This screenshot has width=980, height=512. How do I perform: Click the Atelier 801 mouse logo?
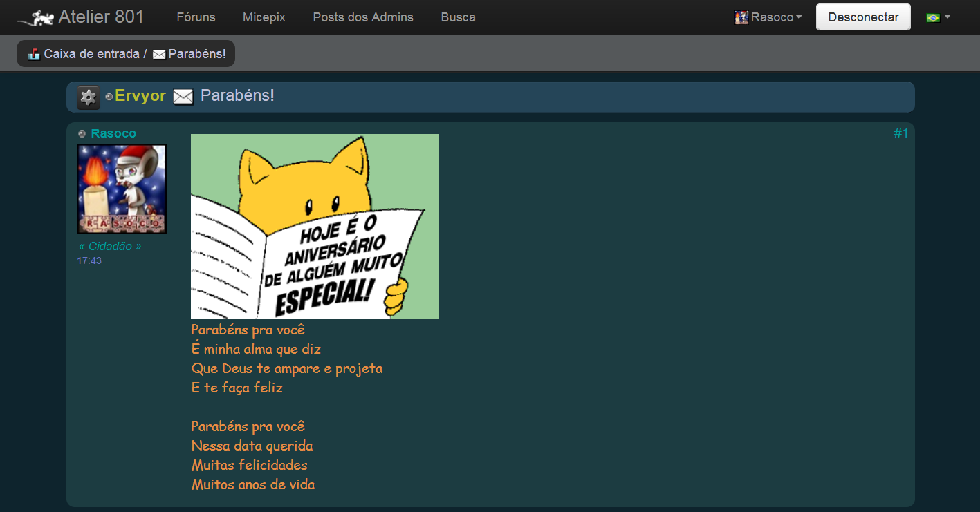[x=36, y=18]
